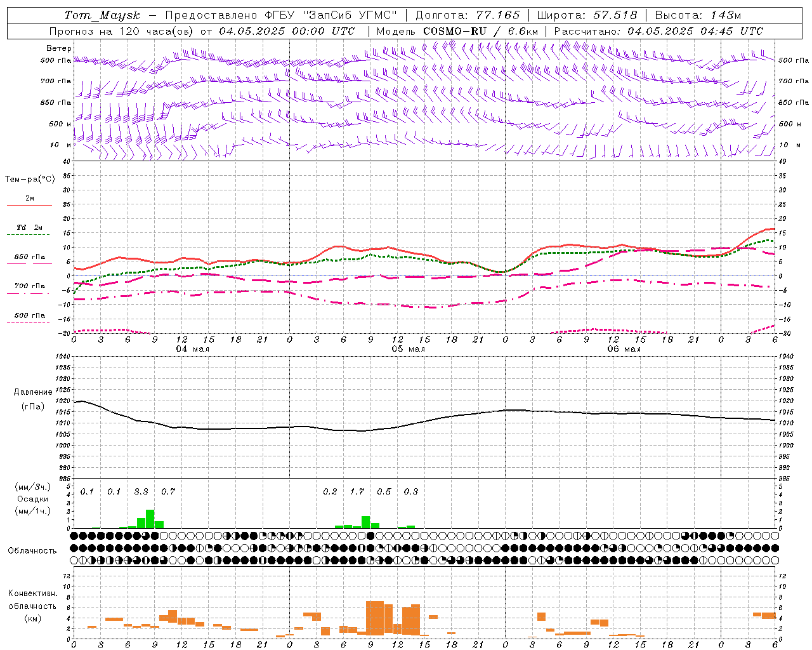Click the 04 мая date label
The width and height of the screenshot is (812, 650).
pyautogui.click(x=192, y=349)
